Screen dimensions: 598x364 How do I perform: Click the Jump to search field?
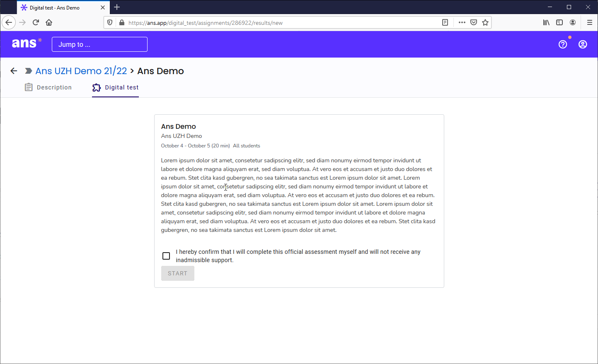pyautogui.click(x=99, y=44)
